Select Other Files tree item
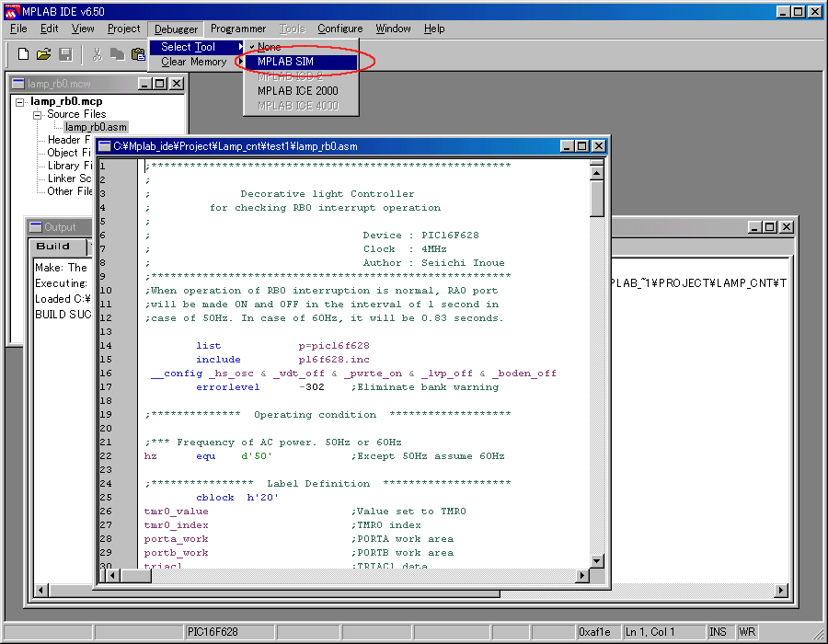The height and width of the screenshot is (644, 828). point(69,191)
